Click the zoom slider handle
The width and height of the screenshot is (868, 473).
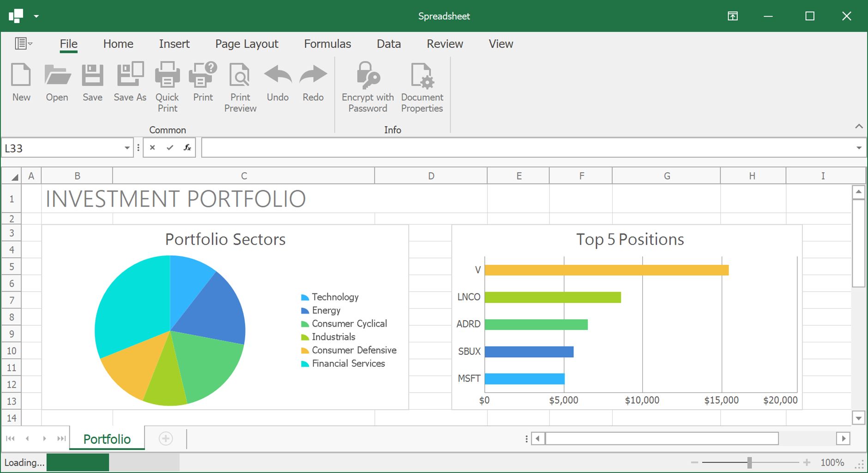click(x=749, y=462)
